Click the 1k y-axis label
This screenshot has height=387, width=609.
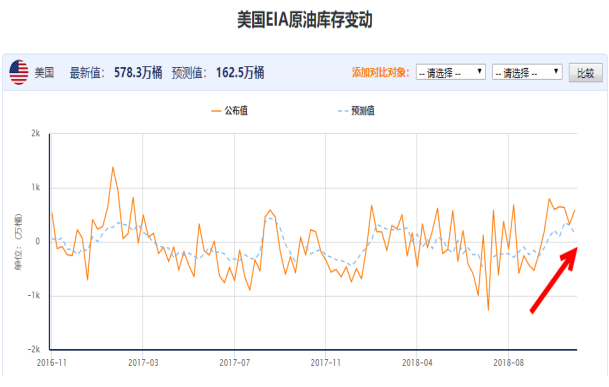36,188
